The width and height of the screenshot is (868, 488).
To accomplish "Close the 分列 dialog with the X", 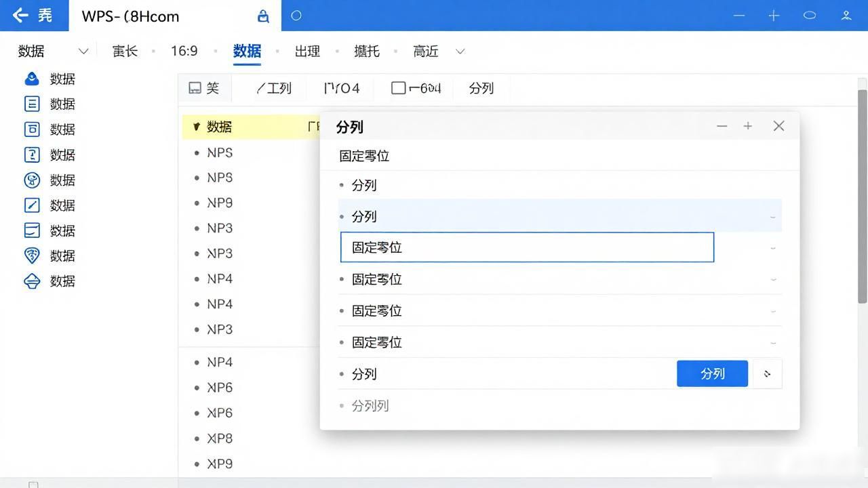I will tap(778, 126).
